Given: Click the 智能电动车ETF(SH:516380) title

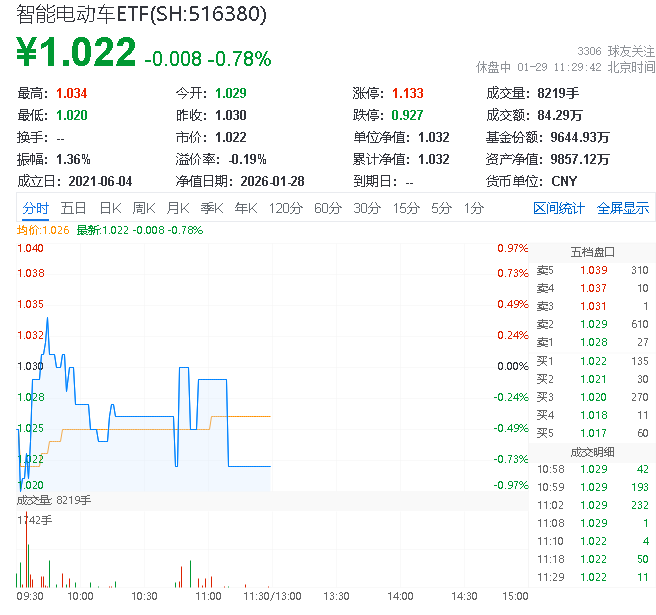Looking at the screenshot, I should pos(140,15).
